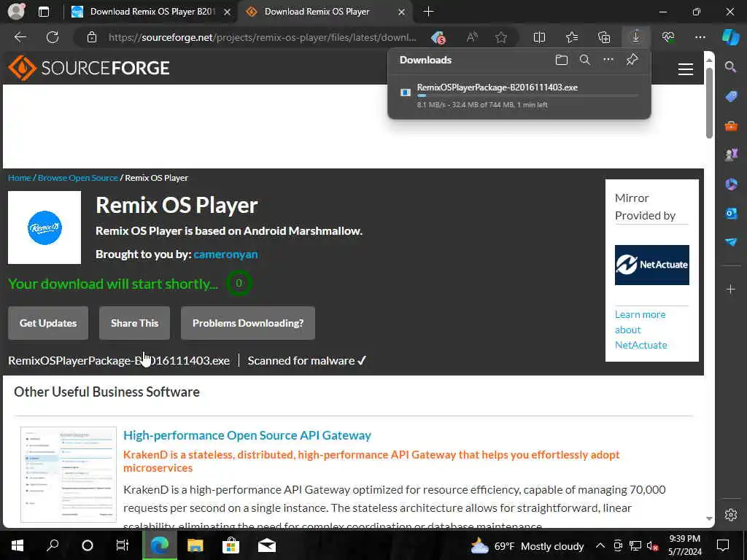Go back with the browser back arrow
This screenshot has height=560, width=747.
tap(20, 37)
